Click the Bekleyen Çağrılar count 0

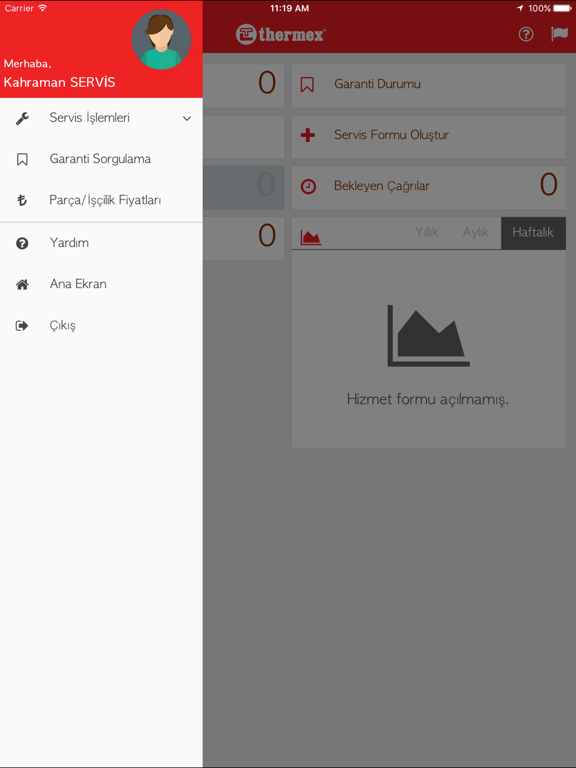tap(549, 185)
